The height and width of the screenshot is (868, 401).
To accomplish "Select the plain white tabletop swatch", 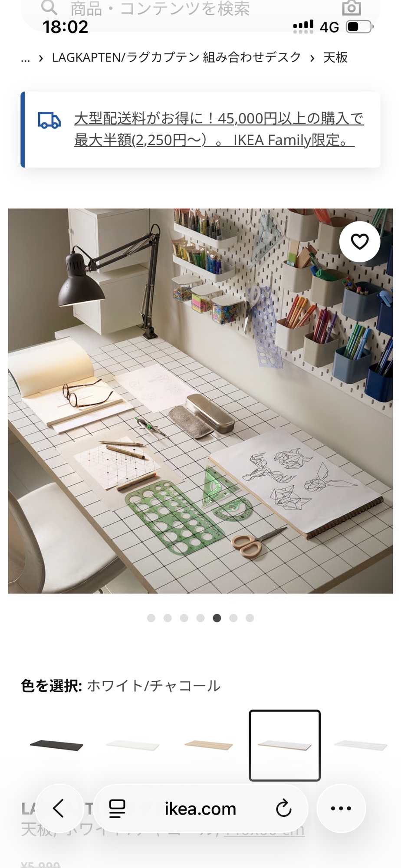I will [x=132, y=746].
